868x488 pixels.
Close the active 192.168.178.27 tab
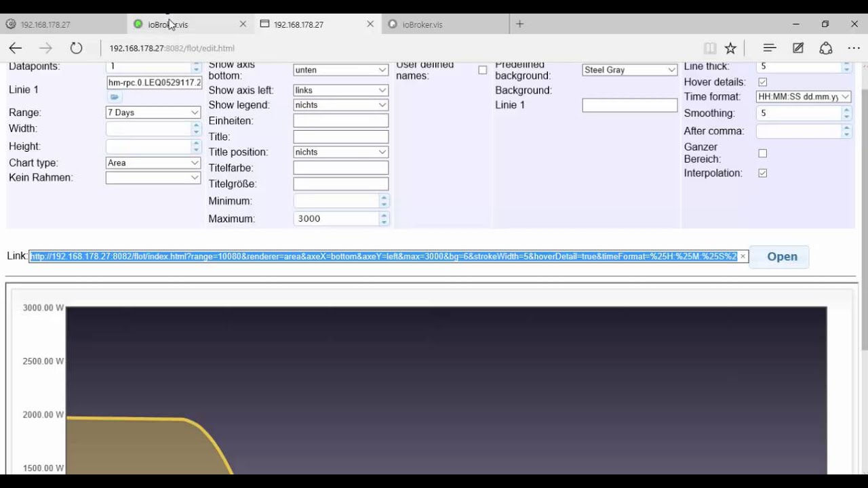click(x=370, y=24)
